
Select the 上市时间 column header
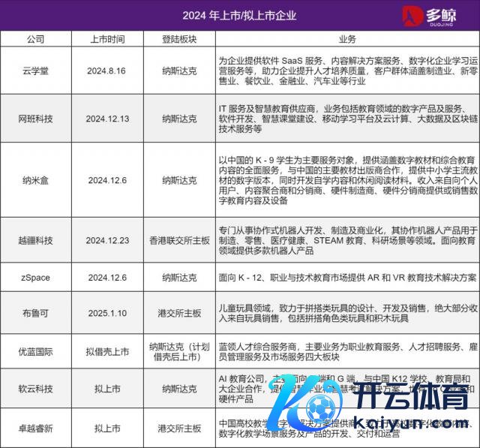[x=107, y=38]
